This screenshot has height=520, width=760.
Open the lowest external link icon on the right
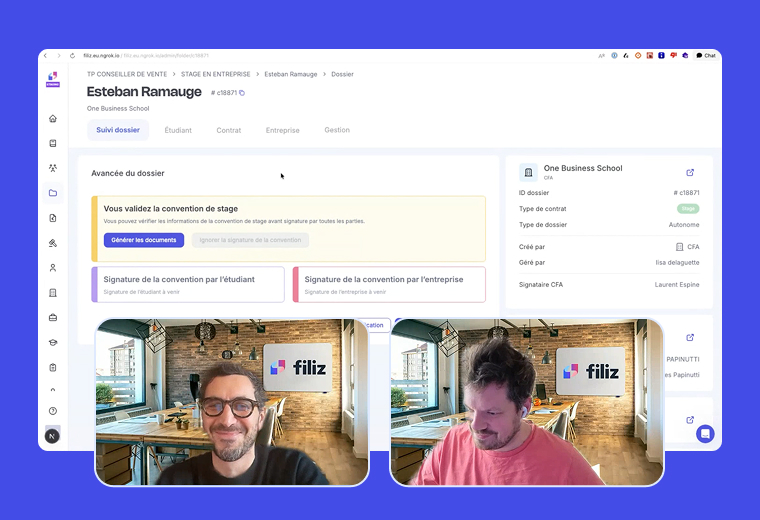690,420
